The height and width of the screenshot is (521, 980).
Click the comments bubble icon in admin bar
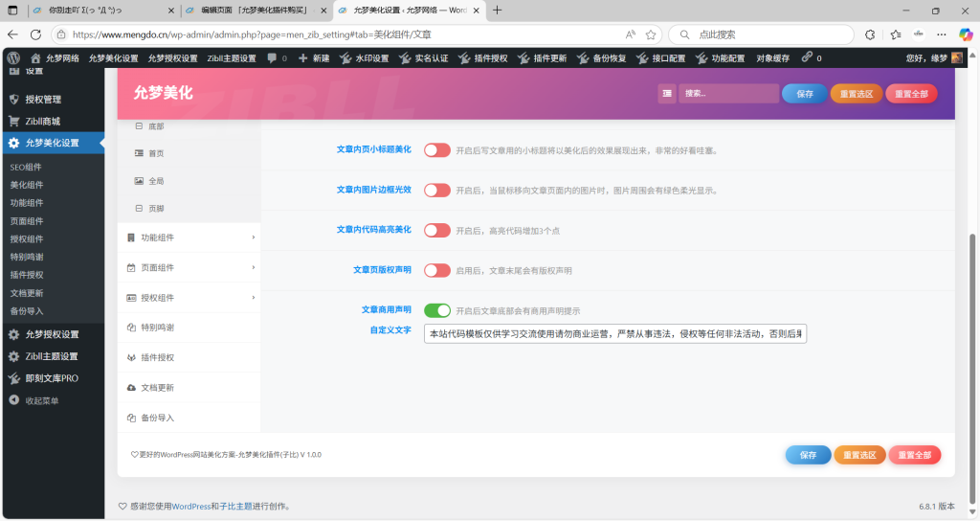click(x=272, y=58)
